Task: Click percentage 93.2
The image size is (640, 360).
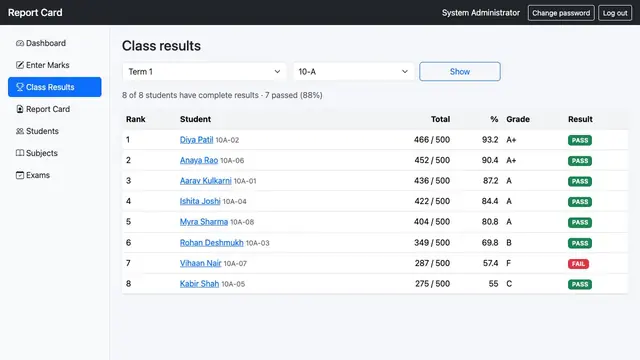Action: pyautogui.click(x=490, y=140)
